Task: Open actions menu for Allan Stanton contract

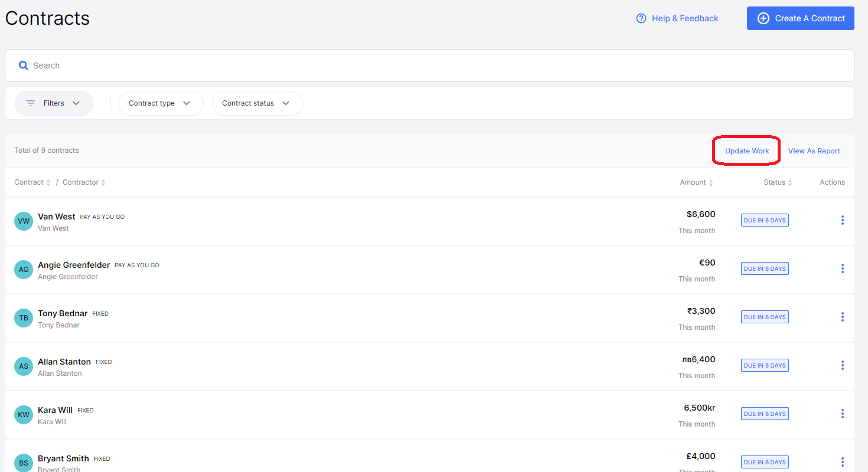Action: pyautogui.click(x=842, y=365)
